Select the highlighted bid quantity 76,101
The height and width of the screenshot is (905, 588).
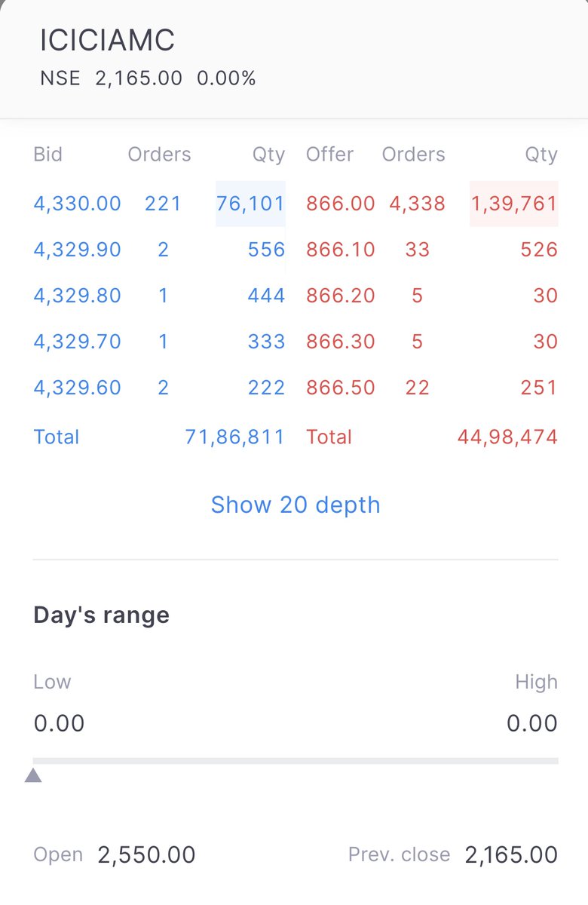(250, 204)
